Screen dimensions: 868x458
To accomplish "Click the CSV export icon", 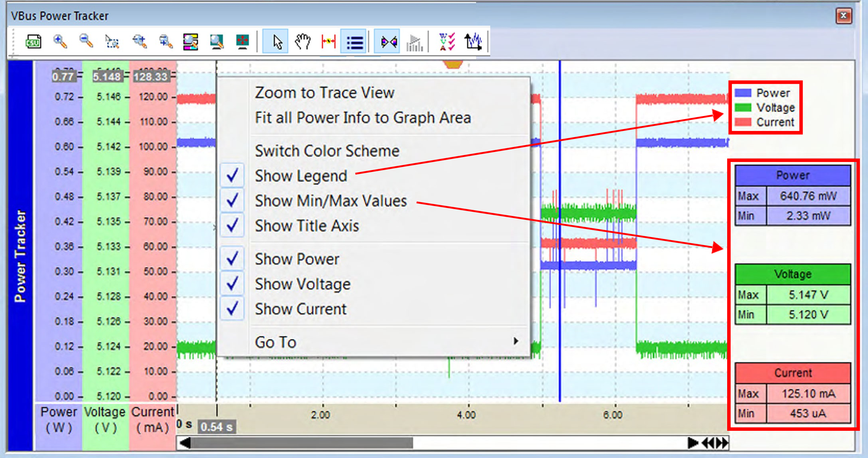I will click(33, 41).
